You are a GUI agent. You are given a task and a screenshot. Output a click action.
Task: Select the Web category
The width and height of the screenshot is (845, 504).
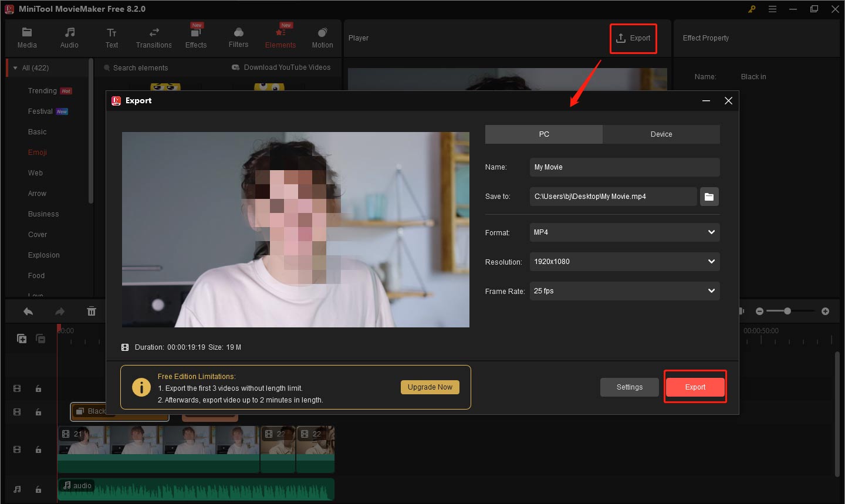[35, 173]
